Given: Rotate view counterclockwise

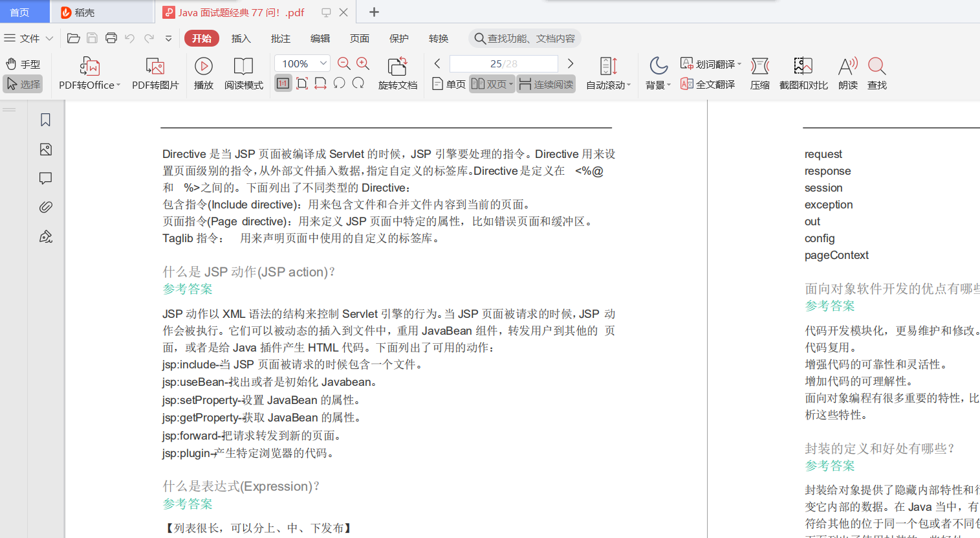Looking at the screenshot, I should (339, 84).
